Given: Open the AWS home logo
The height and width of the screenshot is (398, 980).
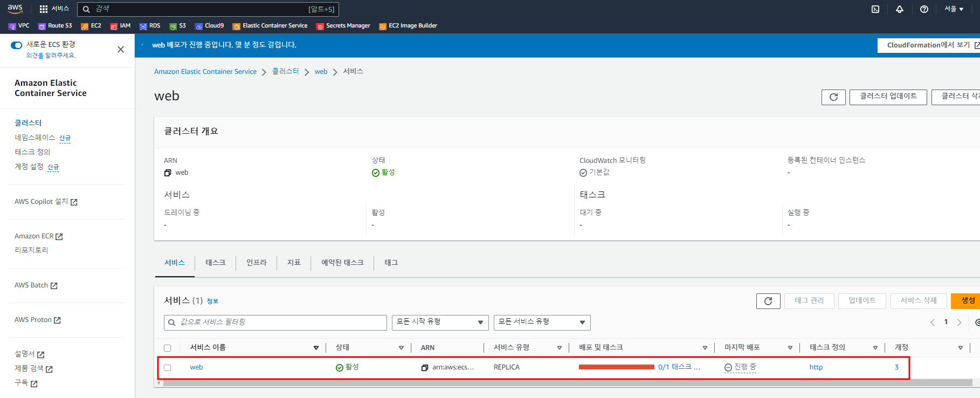Looking at the screenshot, I should [x=15, y=9].
